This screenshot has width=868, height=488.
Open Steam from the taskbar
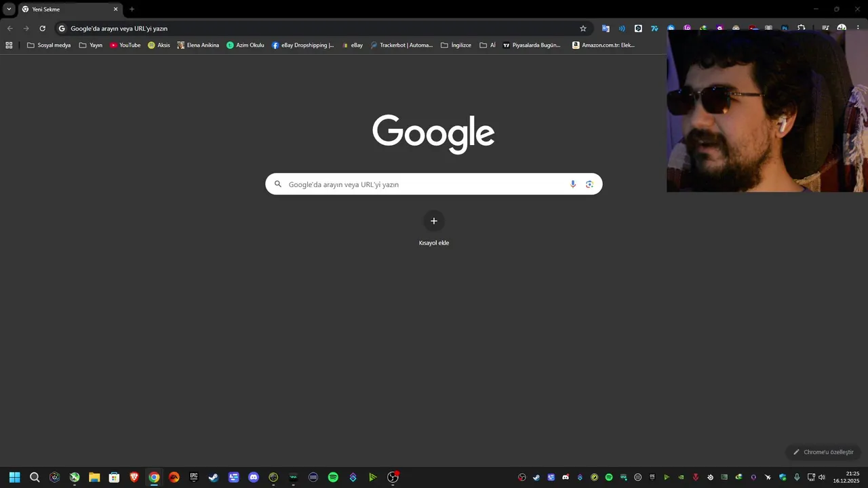click(x=214, y=477)
